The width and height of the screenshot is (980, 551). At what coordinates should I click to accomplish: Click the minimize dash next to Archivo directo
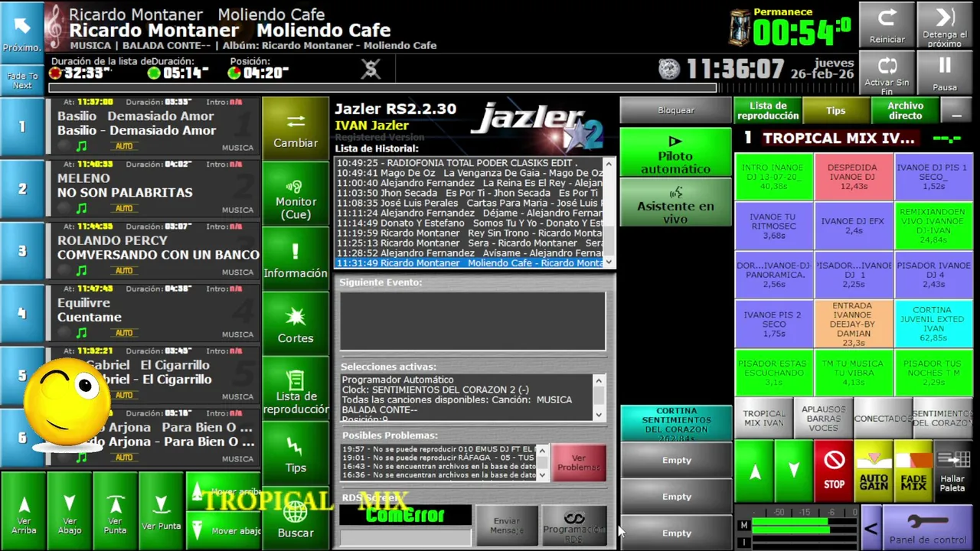[x=956, y=110]
